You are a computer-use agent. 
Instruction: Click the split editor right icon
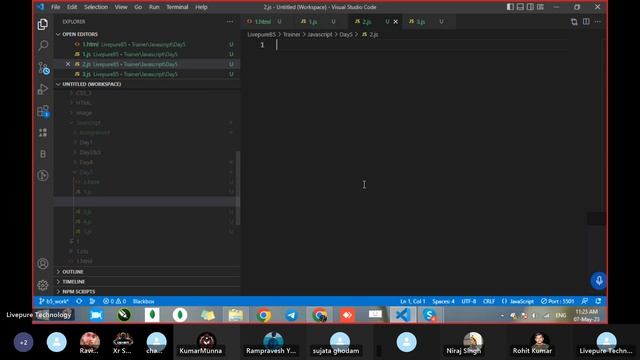point(586,22)
